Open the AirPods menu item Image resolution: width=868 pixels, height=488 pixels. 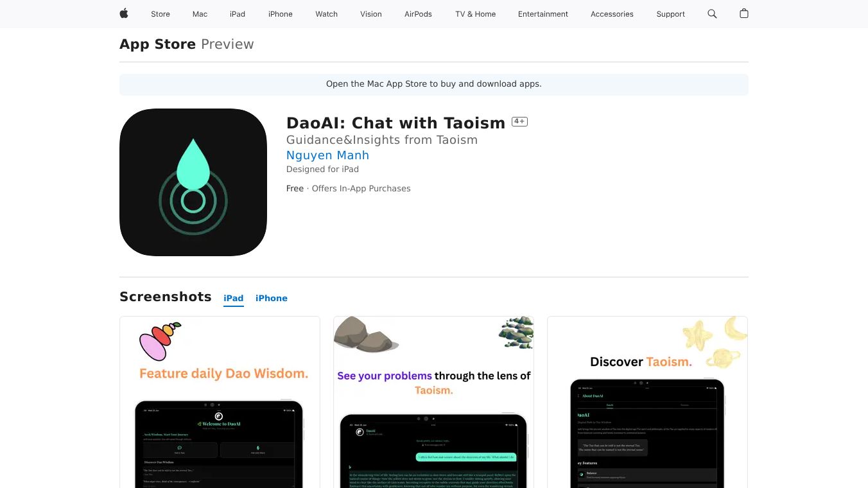pos(419,14)
